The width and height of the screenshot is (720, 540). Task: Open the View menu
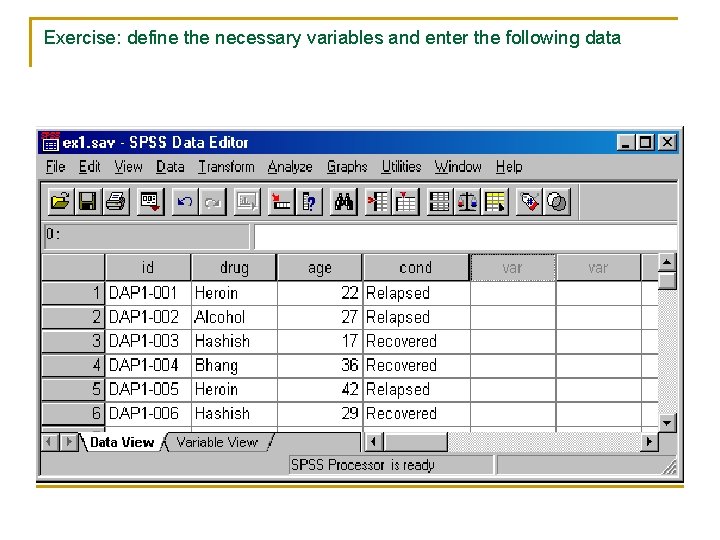click(129, 167)
